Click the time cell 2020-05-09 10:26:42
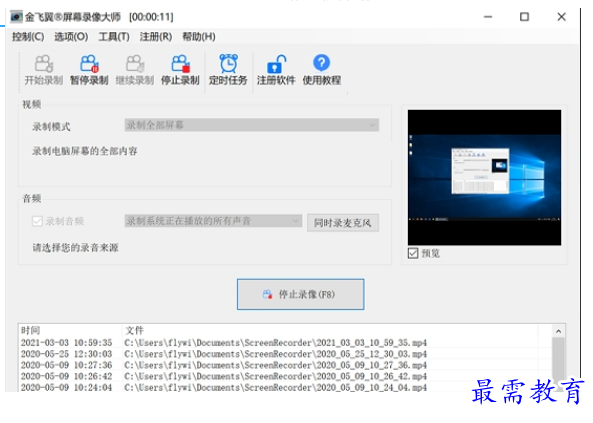This screenshot has height=423, width=593. click(x=67, y=376)
